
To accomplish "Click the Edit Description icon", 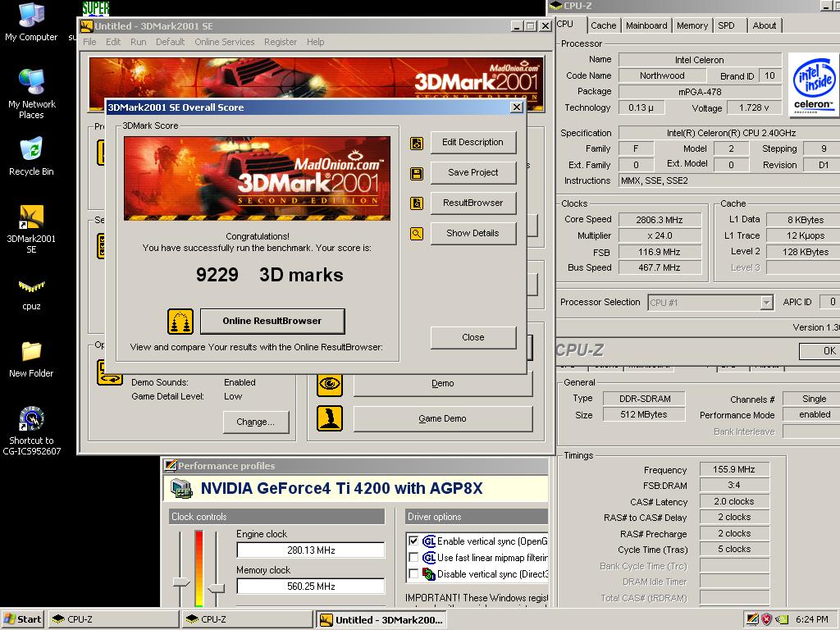I will point(416,143).
